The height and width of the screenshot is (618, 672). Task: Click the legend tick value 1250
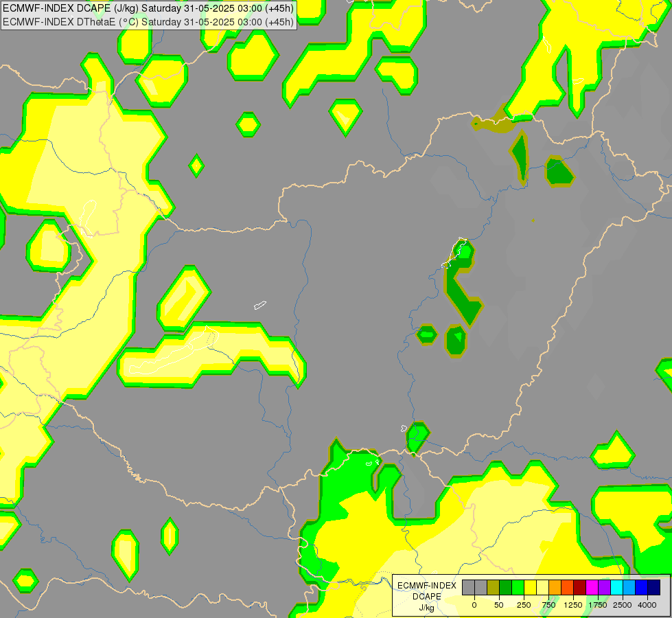[573, 605]
